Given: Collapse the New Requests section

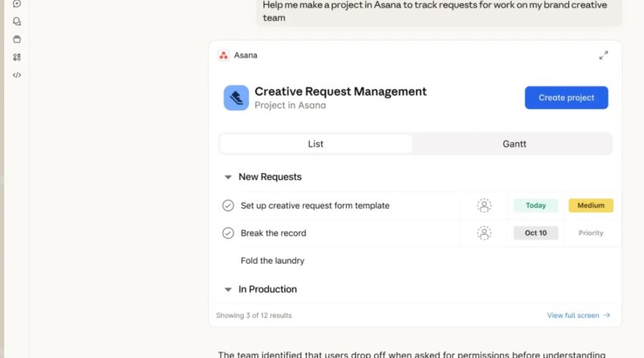Looking at the screenshot, I should [228, 177].
